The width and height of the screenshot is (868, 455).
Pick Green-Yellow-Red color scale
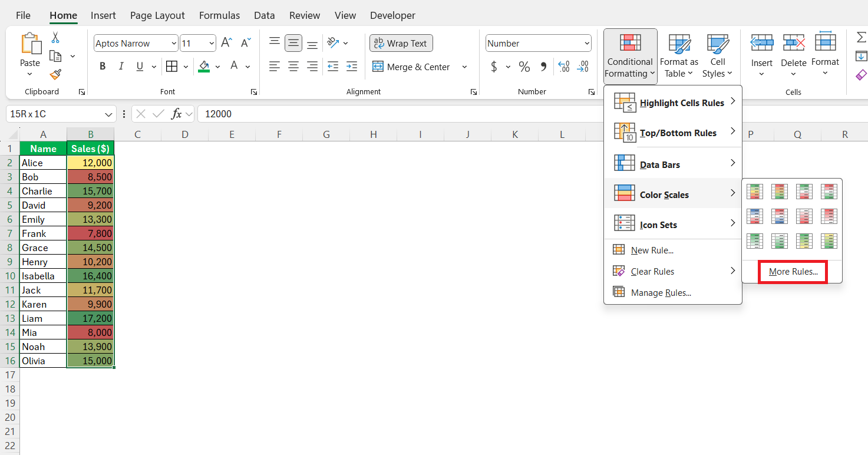click(755, 192)
